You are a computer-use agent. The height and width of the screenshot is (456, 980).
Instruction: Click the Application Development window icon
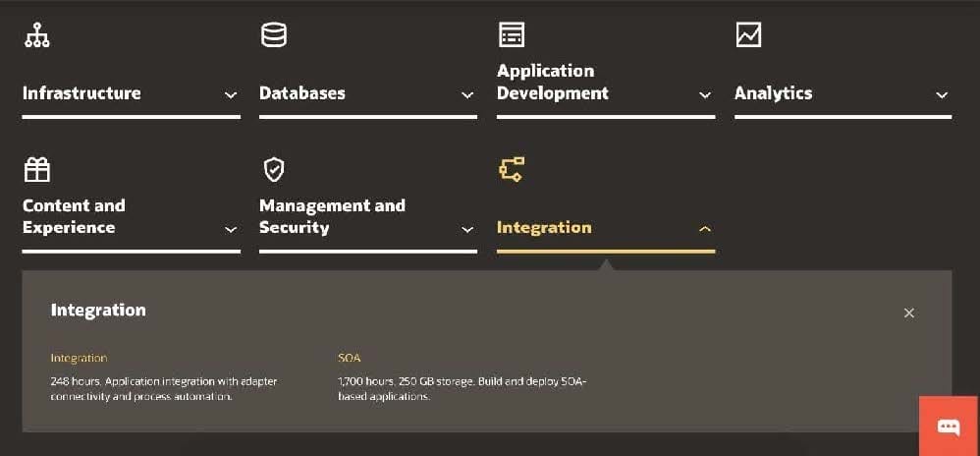tap(511, 35)
